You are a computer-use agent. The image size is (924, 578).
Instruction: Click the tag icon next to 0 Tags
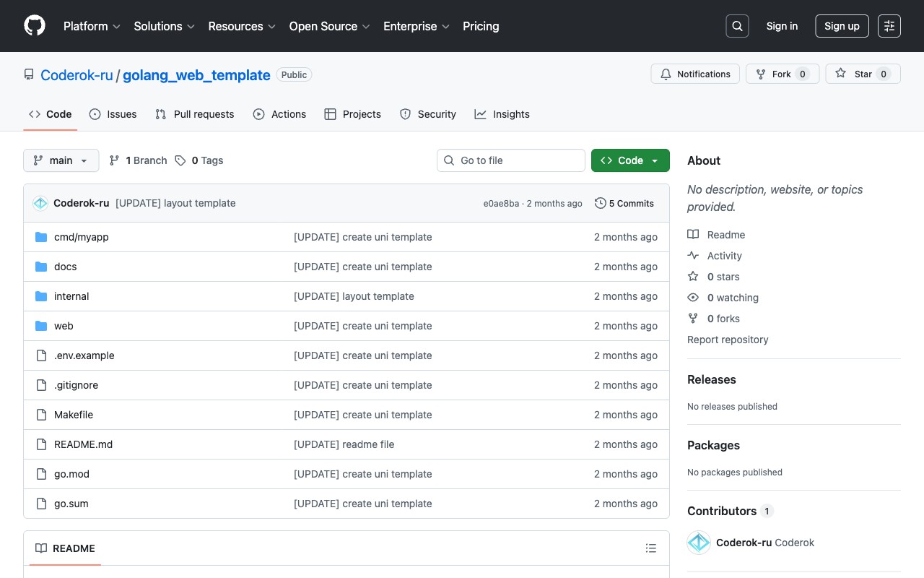pyautogui.click(x=180, y=160)
